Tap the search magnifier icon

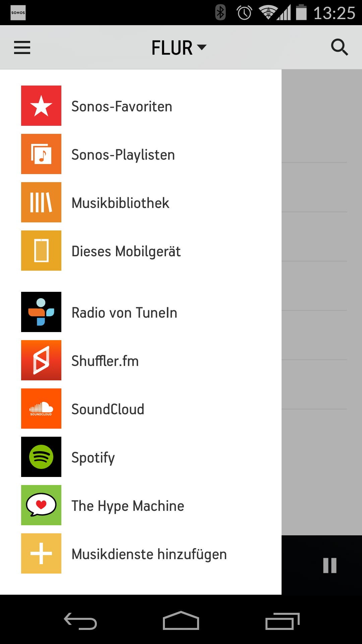coord(339,47)
